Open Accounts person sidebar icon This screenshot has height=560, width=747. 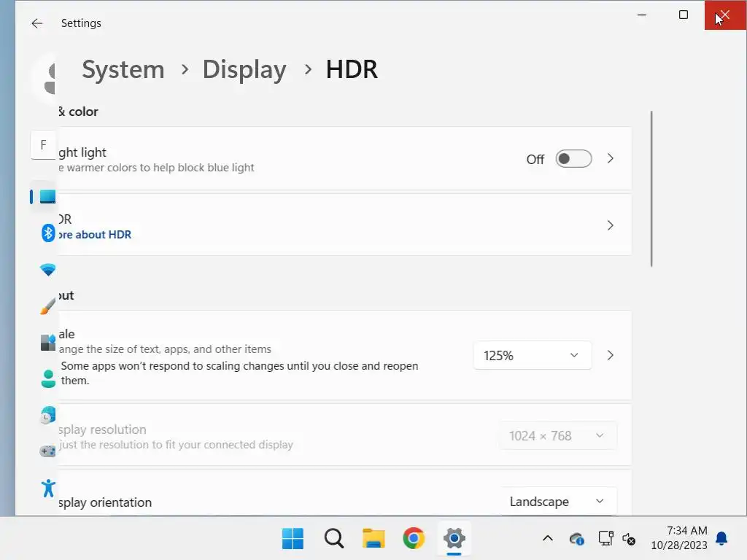[48, 378]
